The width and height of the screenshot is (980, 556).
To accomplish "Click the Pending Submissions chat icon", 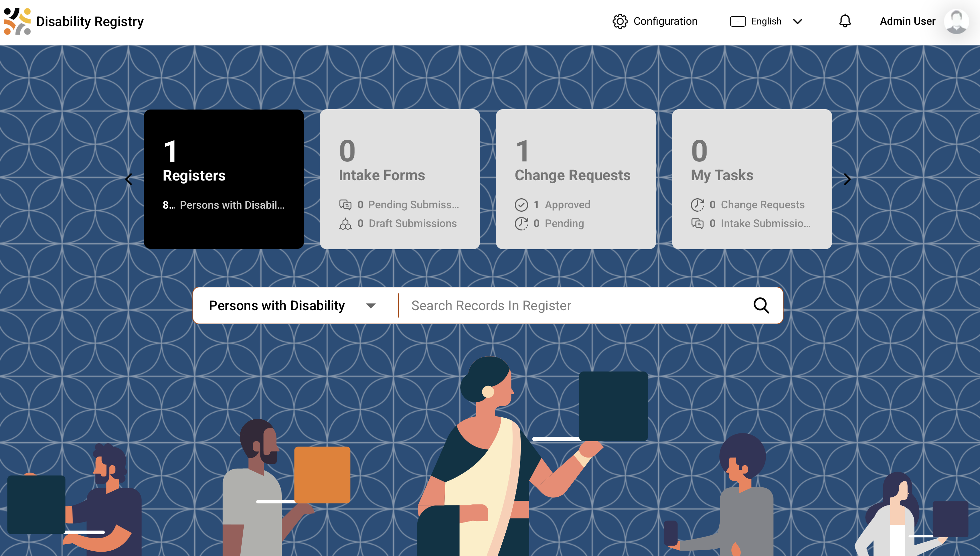I will (345, 205).
